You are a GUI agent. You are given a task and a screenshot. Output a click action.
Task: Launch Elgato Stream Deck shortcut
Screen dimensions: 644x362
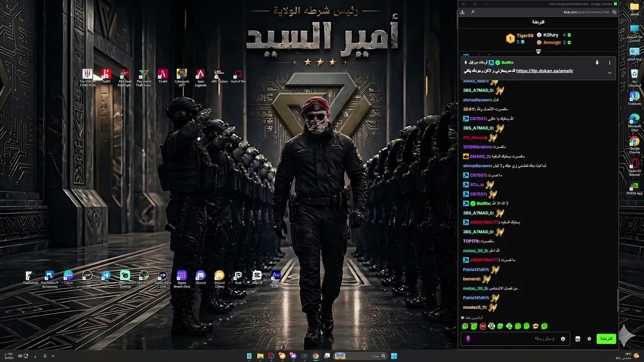[182, 279]
